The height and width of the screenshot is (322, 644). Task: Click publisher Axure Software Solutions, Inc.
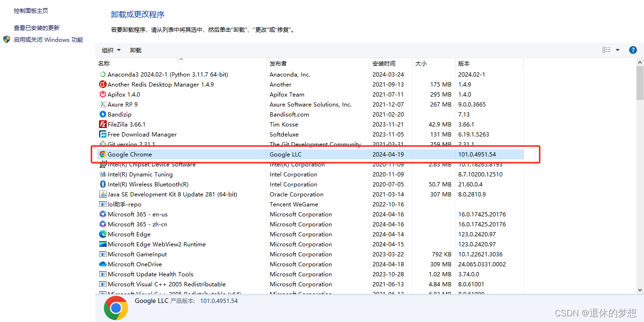311,104
